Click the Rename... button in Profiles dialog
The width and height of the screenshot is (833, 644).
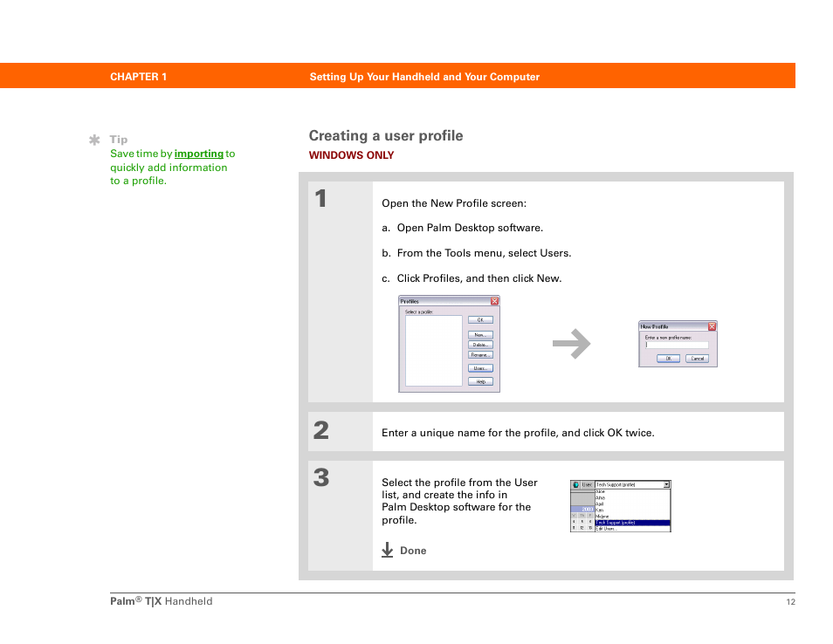[480, 354]
